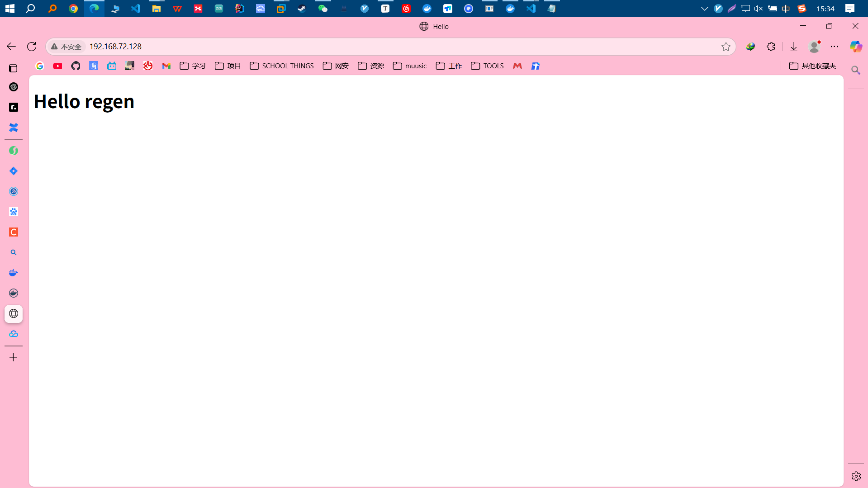Click the 不安全 site security warning badge
Screen dimensions: 868x488
pos(66,47)
